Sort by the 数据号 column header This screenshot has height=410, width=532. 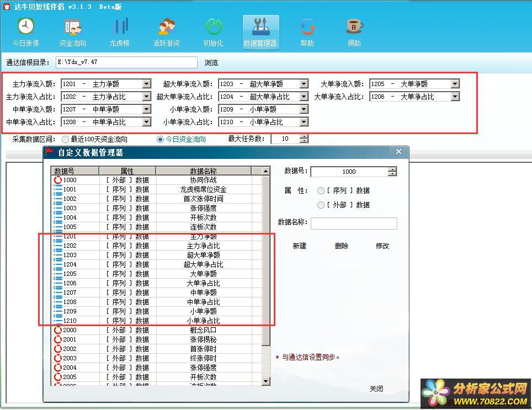75,171
